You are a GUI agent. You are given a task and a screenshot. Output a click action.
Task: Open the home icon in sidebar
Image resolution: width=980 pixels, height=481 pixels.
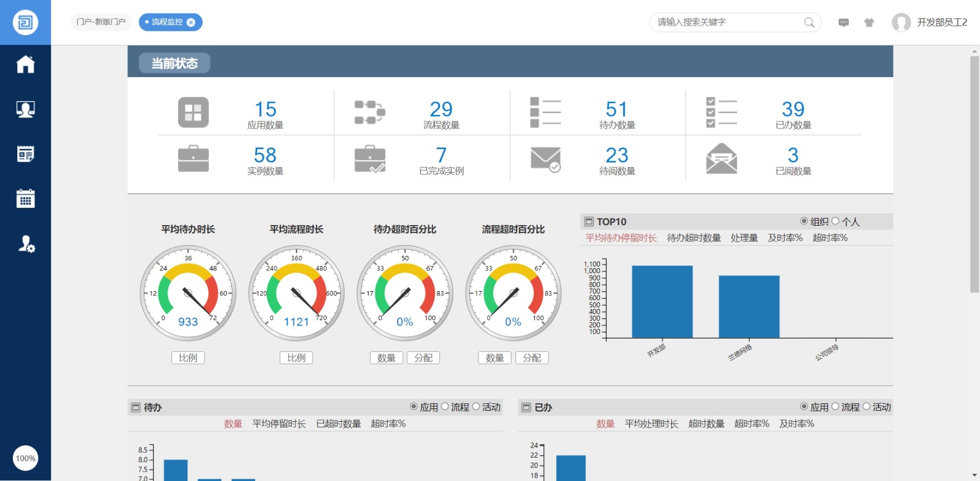(25, 64)
